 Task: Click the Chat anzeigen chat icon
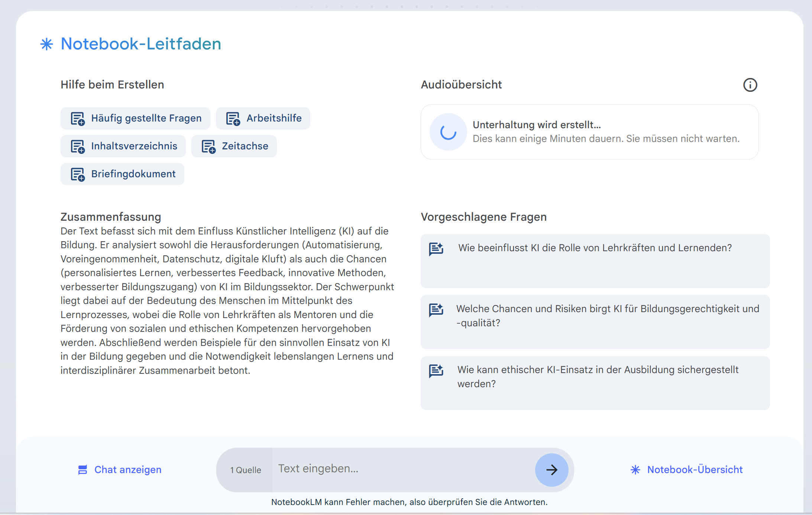click(x=83, y=470)
